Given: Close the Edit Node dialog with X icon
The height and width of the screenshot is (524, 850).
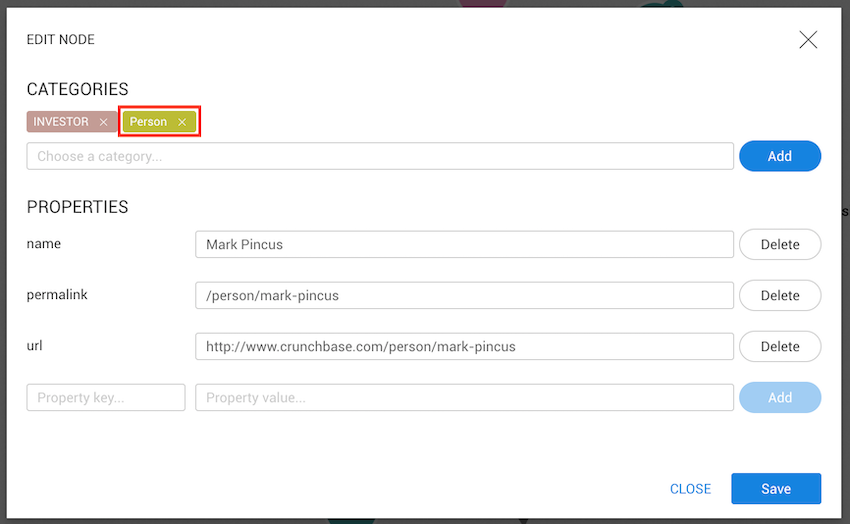Looking at the screenshot, I should [x=808, y=40].
